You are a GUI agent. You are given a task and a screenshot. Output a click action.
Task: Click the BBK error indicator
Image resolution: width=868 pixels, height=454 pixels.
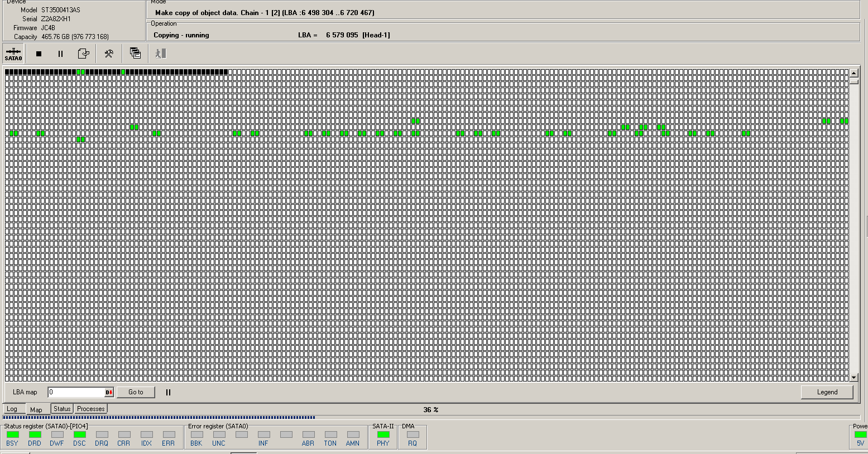196,434
